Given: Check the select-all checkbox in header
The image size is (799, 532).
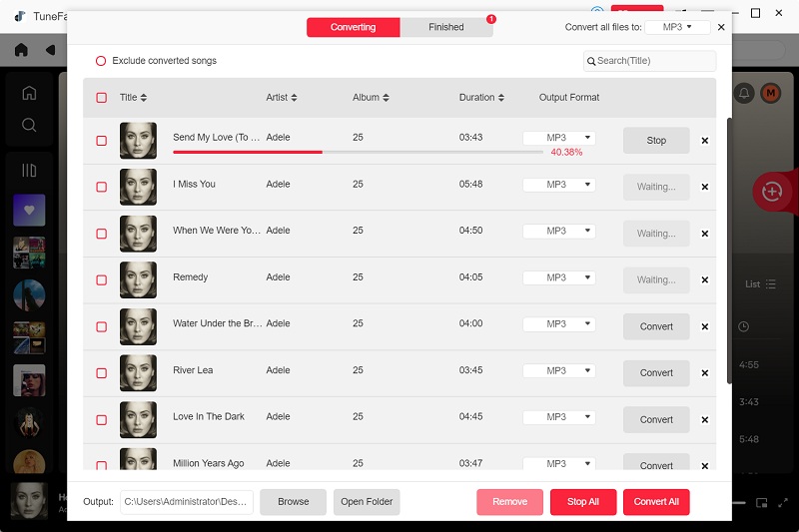Looking at the screenshot, I should 101,98.
